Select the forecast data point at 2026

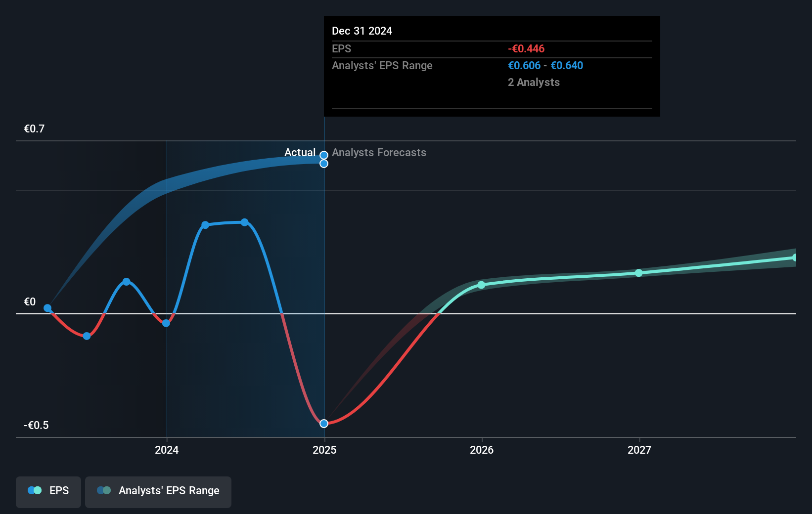(481, 285)
